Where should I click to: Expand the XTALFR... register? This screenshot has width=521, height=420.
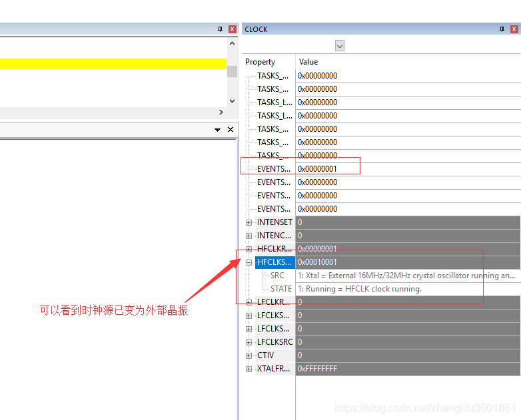point(249,369)
